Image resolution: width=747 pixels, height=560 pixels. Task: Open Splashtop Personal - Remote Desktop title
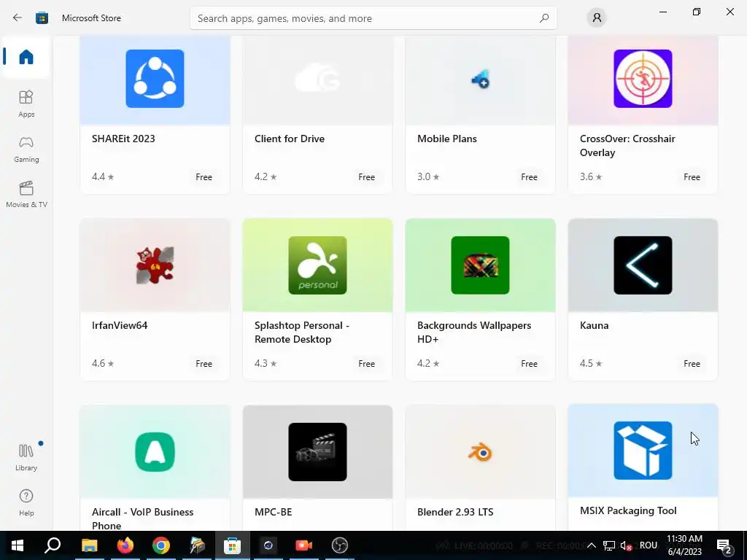pyautogui.click(x=301, y=332)
